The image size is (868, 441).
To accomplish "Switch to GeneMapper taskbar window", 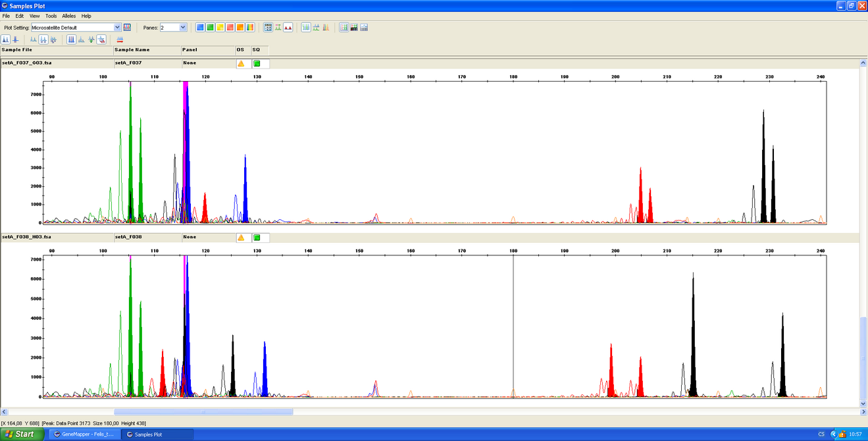I will [84, 434].
